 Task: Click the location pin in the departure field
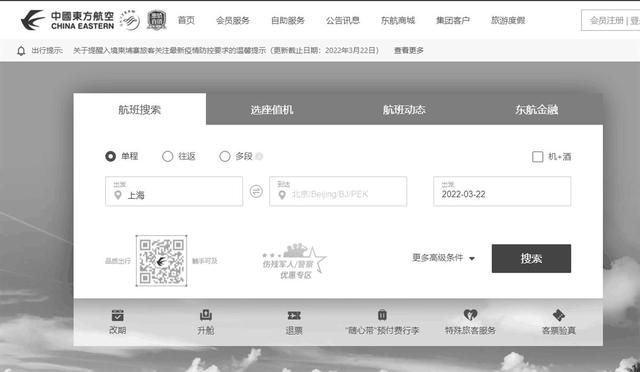(118, 195)
